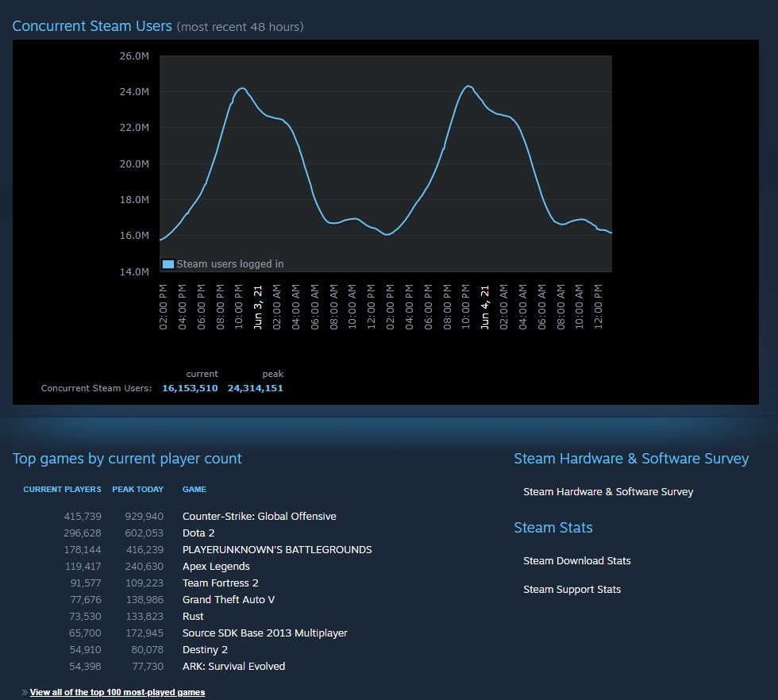Select PLAYERUNKNOWN'S BATTLEGROUNDS in the list
The width and height of the screenshot is (778, 700).
click(x=277, y=550)
